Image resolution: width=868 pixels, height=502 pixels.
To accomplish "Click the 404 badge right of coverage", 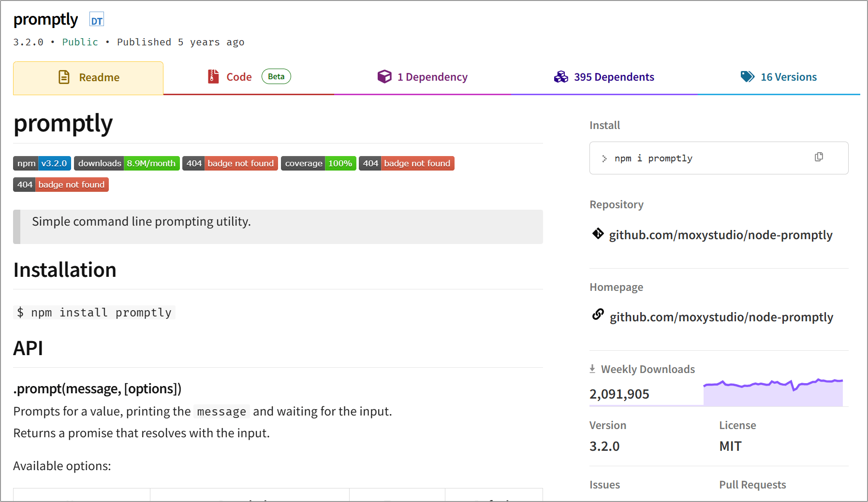I will click(x=407, y=163).
